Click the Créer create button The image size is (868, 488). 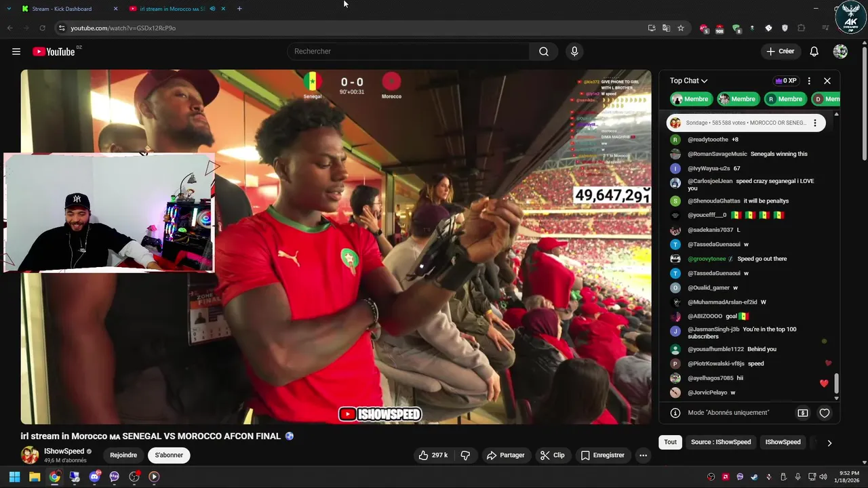[780, 52]
